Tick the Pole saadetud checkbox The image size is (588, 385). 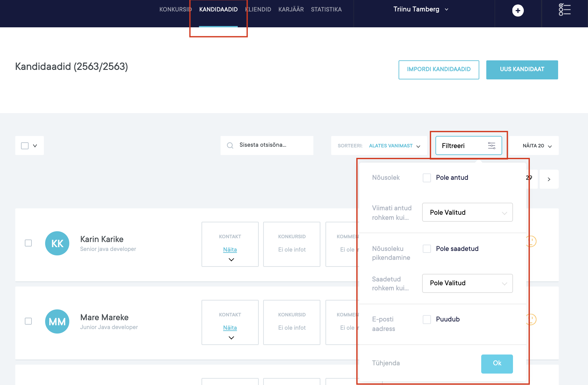[x=427, y=249]
